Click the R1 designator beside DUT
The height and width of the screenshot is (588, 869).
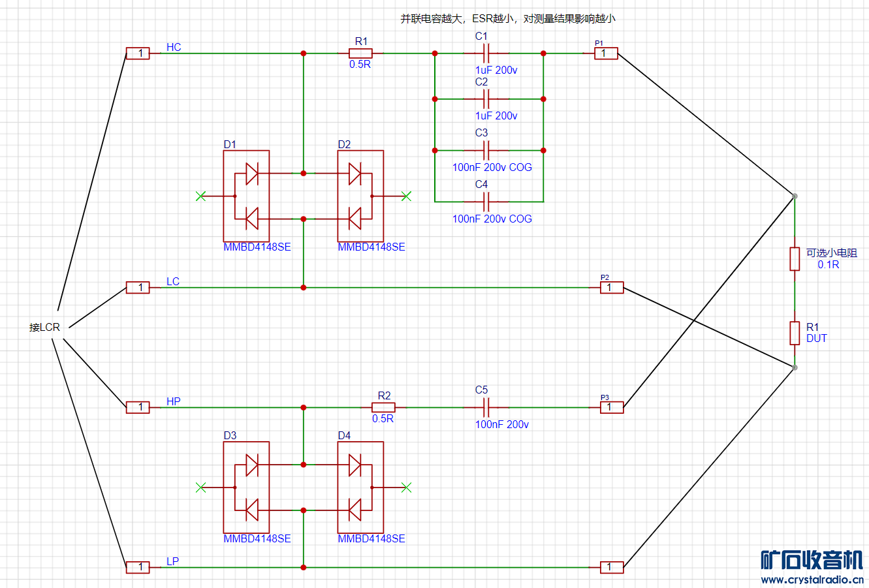click(812, 327)
